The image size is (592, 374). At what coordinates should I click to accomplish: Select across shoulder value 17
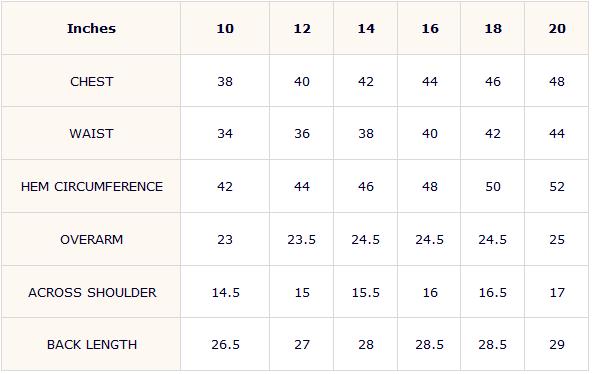(557, 292)
